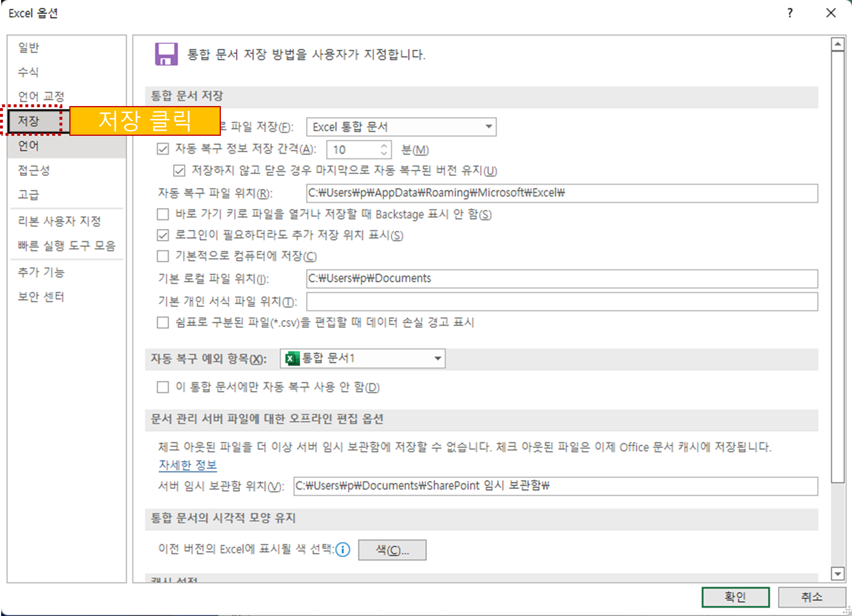Open the 색(C) color picker

392,550
